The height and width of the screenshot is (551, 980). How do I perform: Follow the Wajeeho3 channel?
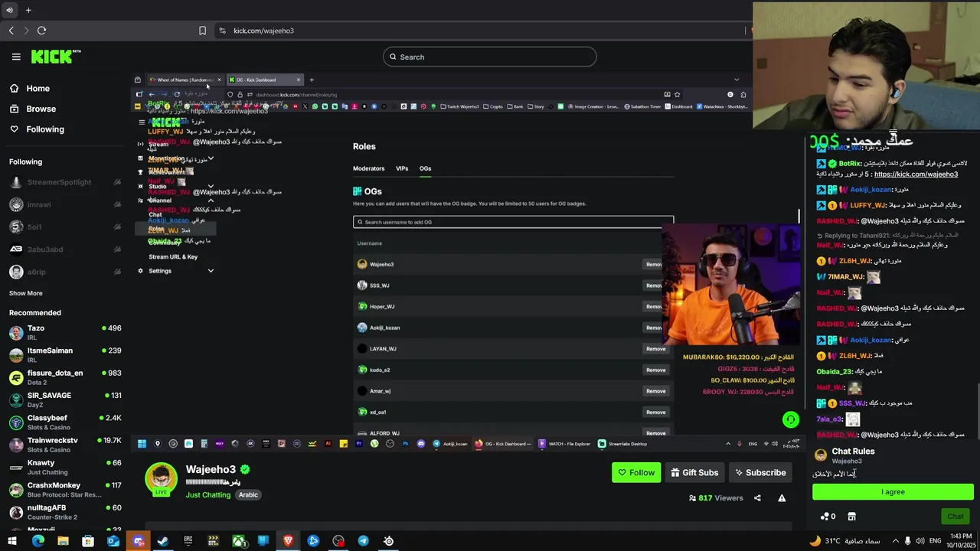tap(636, 472)
